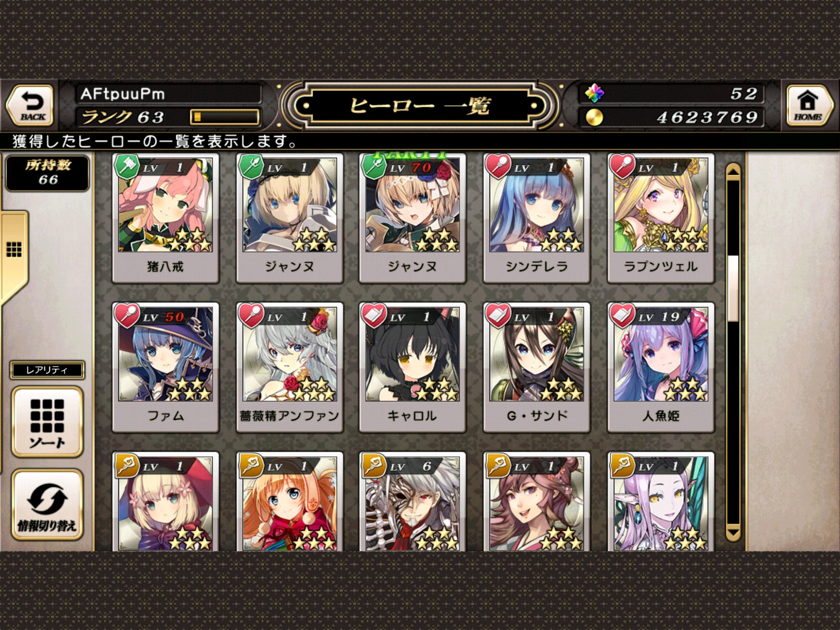Expand the left side grid tab
The height and width of the screenshot is (630, 840).
pyautogui.click(x=14, y=249)
